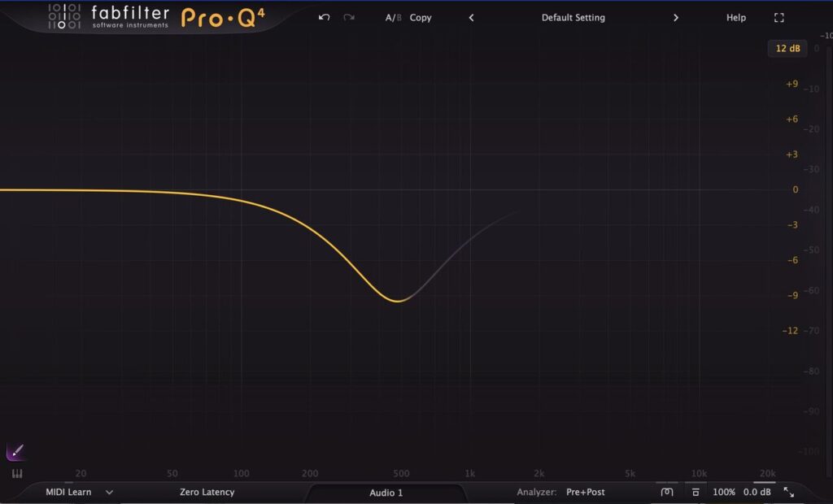Adjust the 0.0 dB output level
Viewport: 833px width, 504px height.
coord(757,493)
